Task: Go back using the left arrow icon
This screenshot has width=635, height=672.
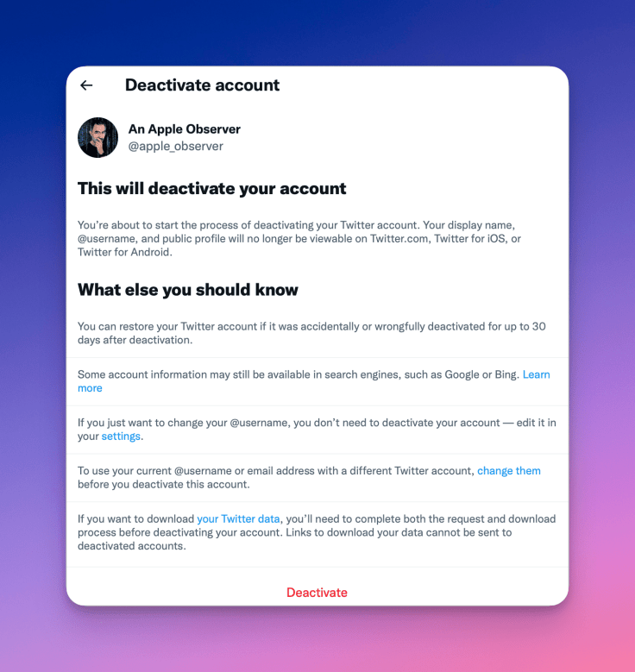Action: click(86, 85)
